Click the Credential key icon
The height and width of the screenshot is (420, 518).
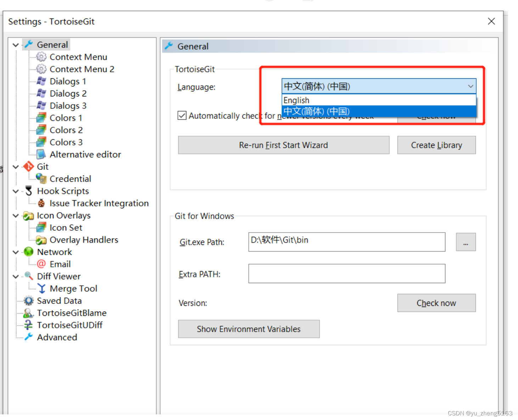point(41,179)
